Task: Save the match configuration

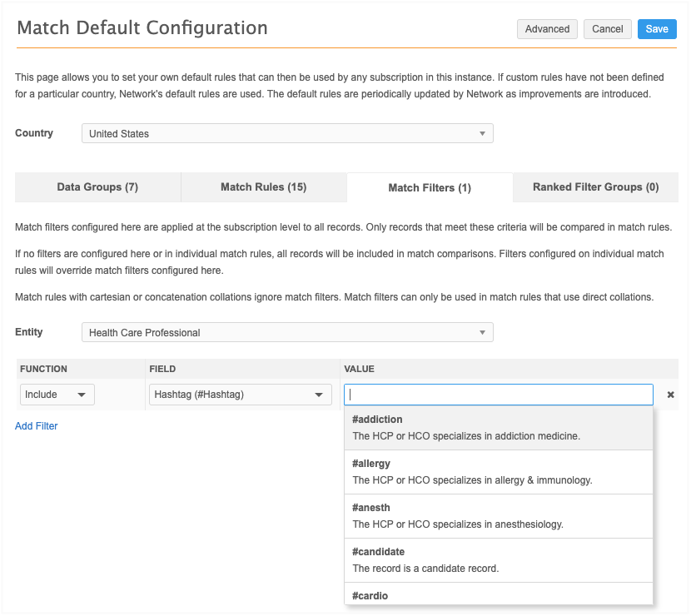Action: click(x=656, y=29)
